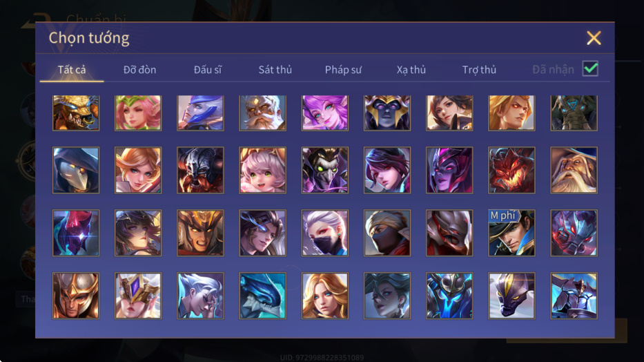Choose the pink-haired elf with green crown
Screen dimensions: 644x362
(x=138, y=113)
